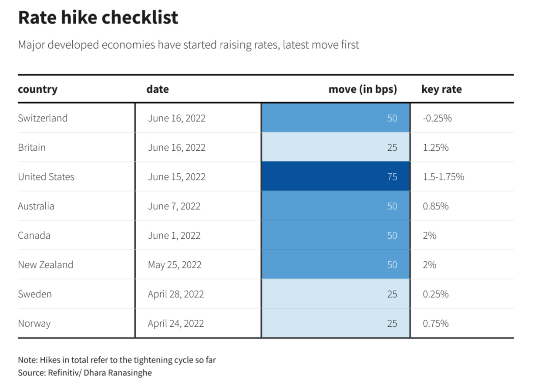Click the June 1, 2022 date cell
Image resolution: width=535 pixels, height=392 pixels.
(174, 236)
